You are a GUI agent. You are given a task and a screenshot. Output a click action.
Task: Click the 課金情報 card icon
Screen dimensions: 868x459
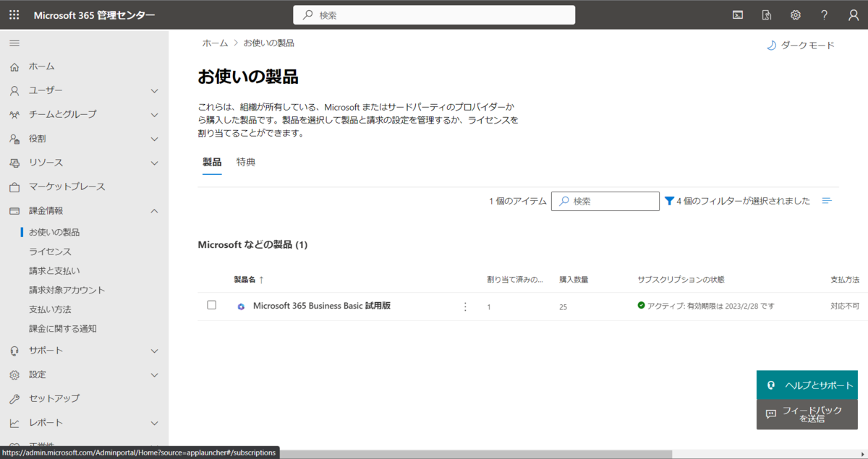(14, 210)
